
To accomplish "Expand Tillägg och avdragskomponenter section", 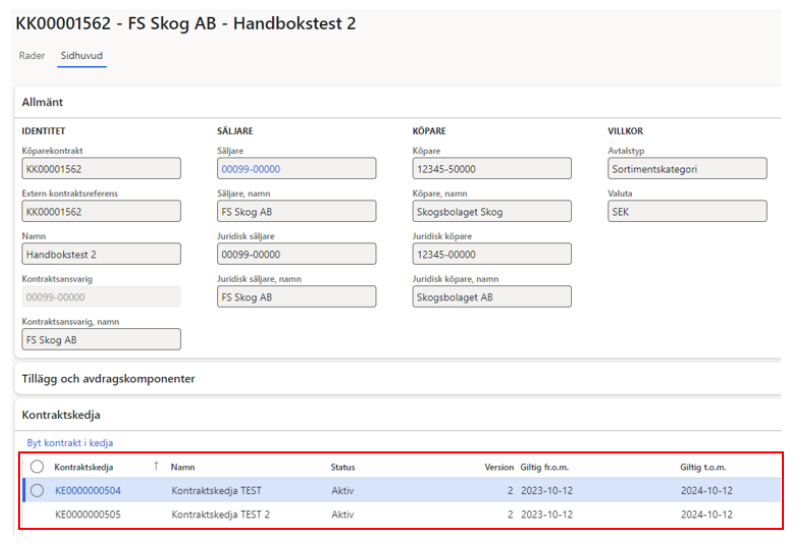I will (108, 379).
